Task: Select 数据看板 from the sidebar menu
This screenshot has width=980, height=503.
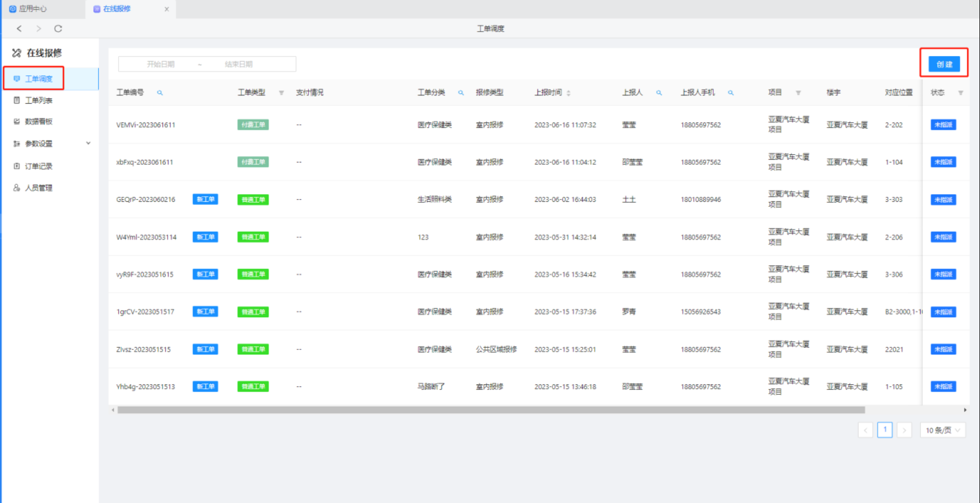Action: coord(38,121)
